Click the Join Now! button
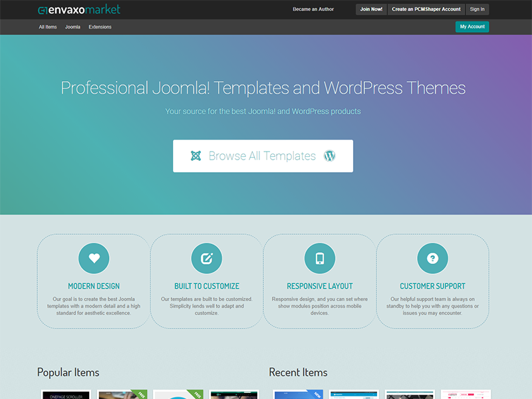Screen dimensions: 532x399 tap(371, 9)
